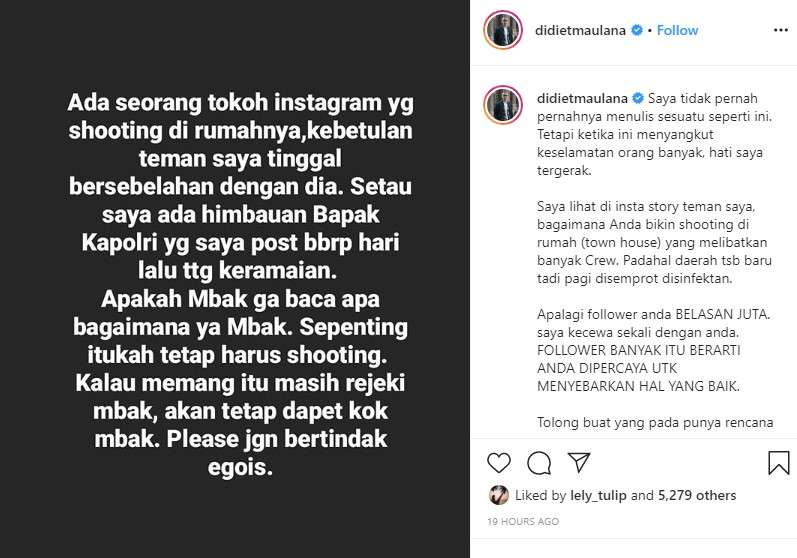
Task: Click the didietmaulana username in the caption
Action: pyautogui.click(x=583, y=98)
